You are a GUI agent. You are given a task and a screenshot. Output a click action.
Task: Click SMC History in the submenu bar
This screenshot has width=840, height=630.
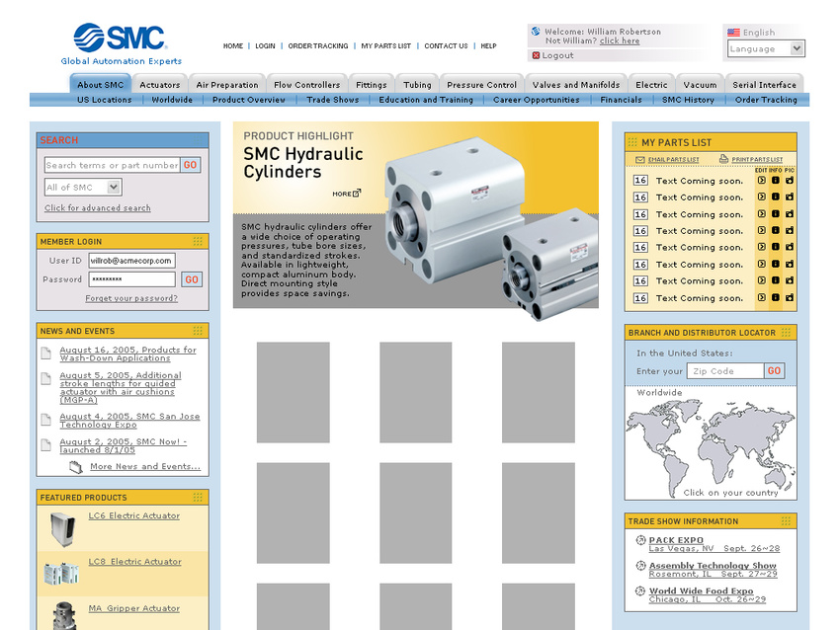point(688,100)
